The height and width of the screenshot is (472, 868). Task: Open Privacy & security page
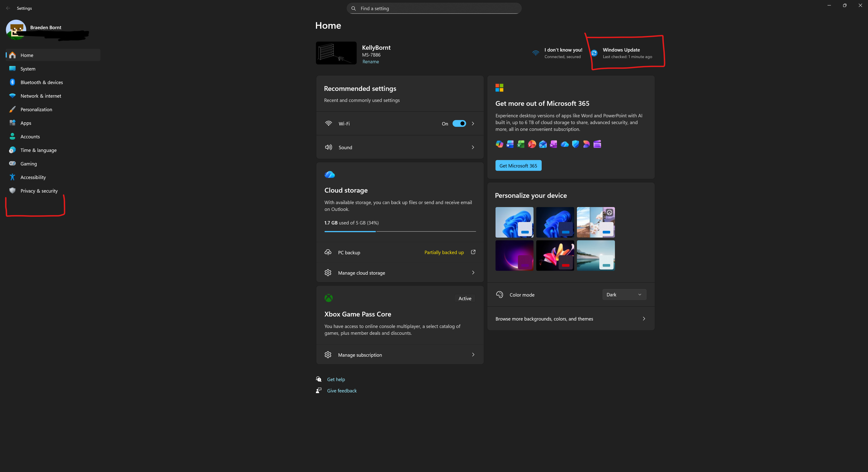point(53,191)
